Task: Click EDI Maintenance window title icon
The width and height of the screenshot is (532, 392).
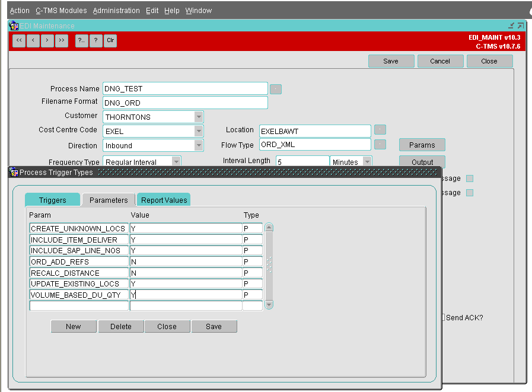Action: tap(14, 26)
